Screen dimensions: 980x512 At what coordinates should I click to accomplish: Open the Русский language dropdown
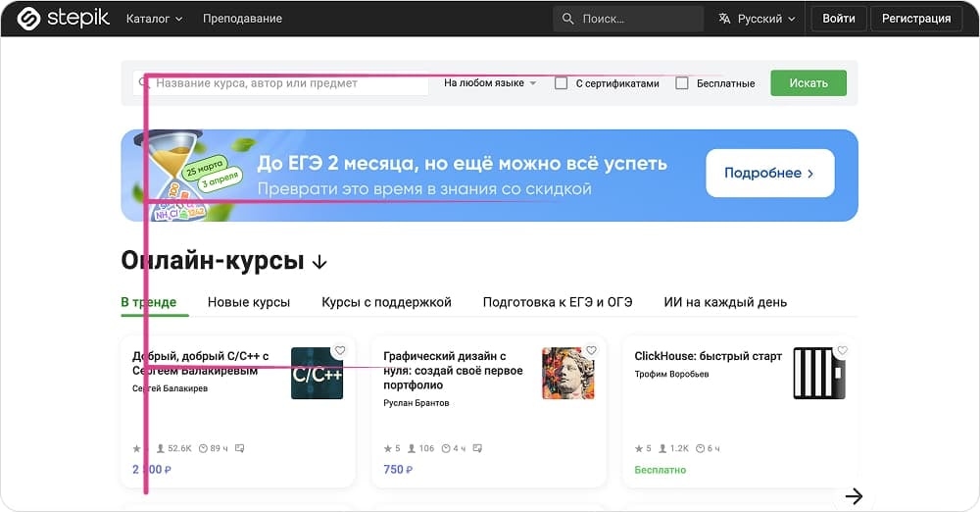point(757,19)
